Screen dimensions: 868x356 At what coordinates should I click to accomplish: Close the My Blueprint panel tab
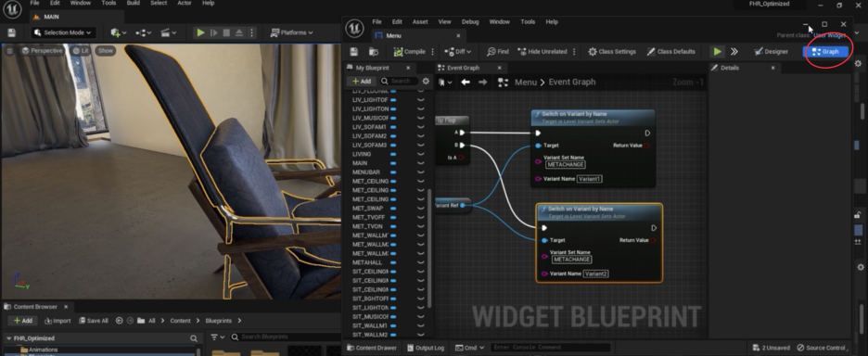click(408, 68)
